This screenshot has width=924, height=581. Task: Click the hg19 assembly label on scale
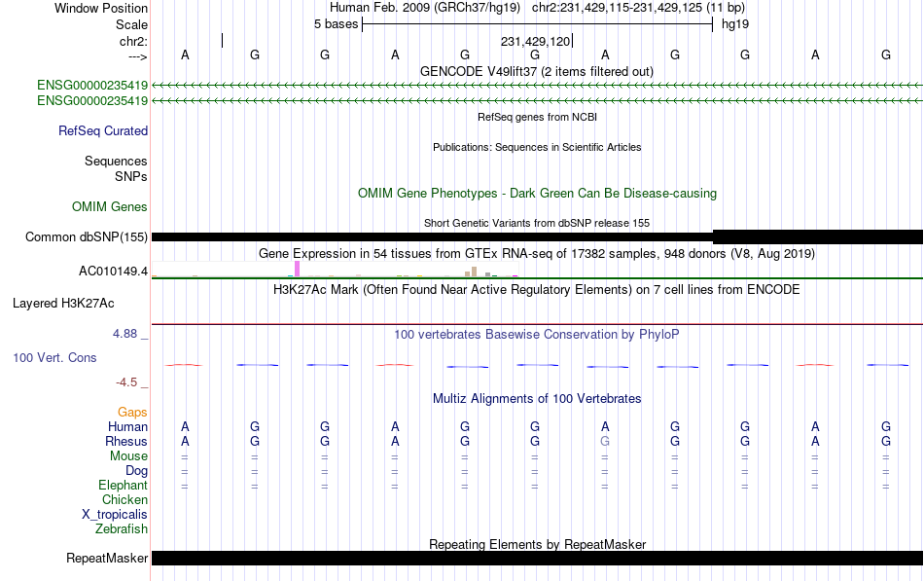(735, 24)
